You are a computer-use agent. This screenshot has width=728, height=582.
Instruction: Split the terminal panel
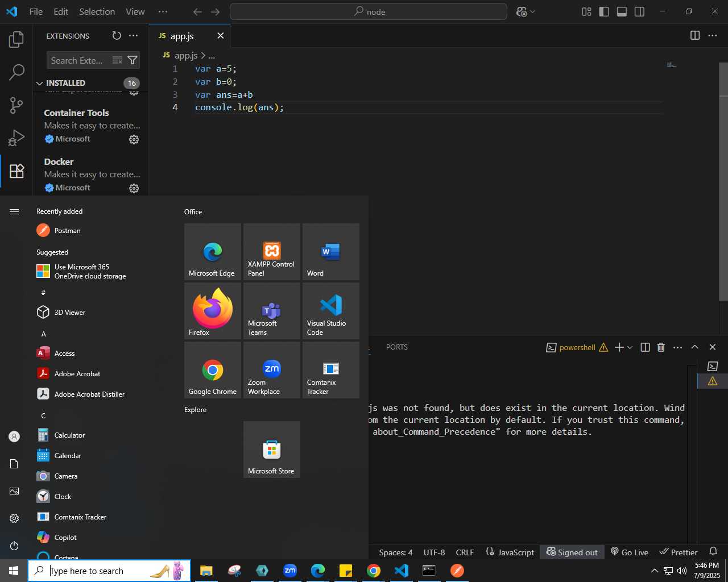click(645, 347)
